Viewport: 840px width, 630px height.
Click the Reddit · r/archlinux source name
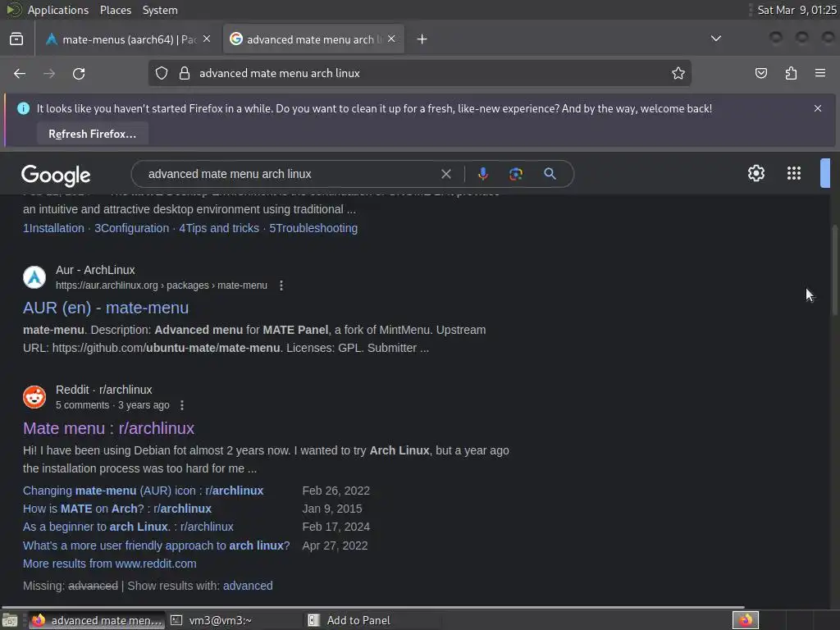[x=104, y=390]
